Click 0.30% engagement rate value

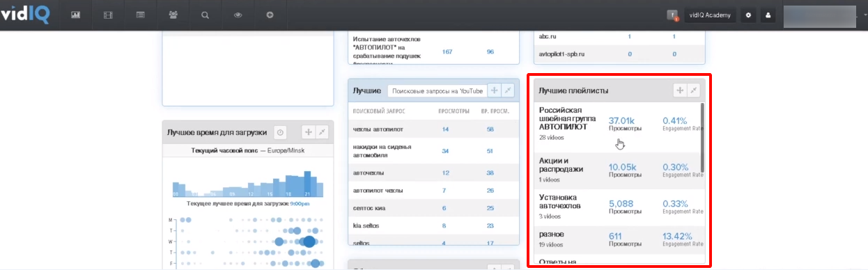(x=676, y=167)
